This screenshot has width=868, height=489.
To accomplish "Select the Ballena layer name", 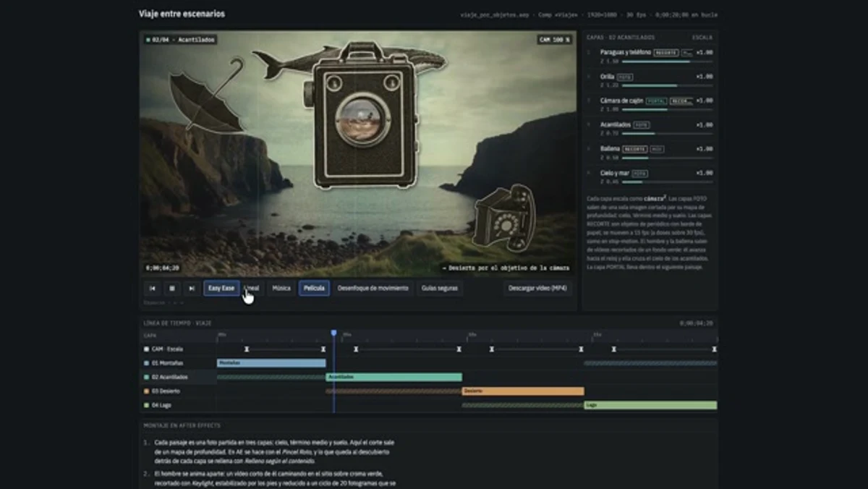I will (x=610, y=148).
